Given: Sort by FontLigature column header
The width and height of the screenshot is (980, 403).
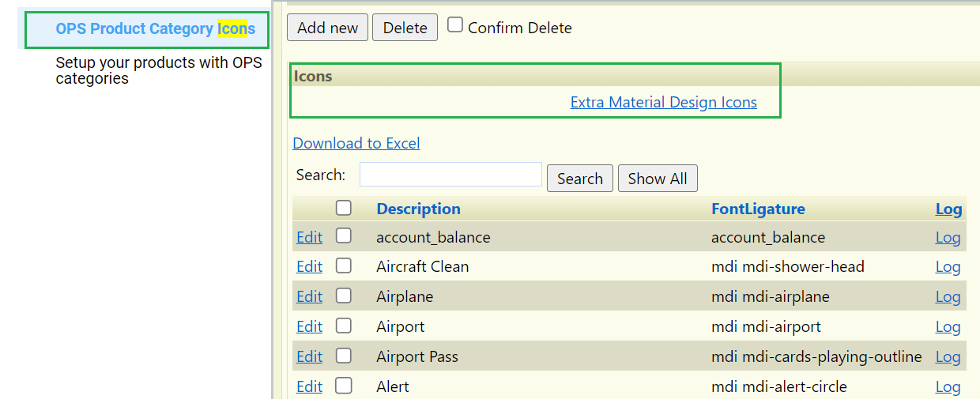Looking at the screenshot, I should pyautogui.click(x=759, y=209).
